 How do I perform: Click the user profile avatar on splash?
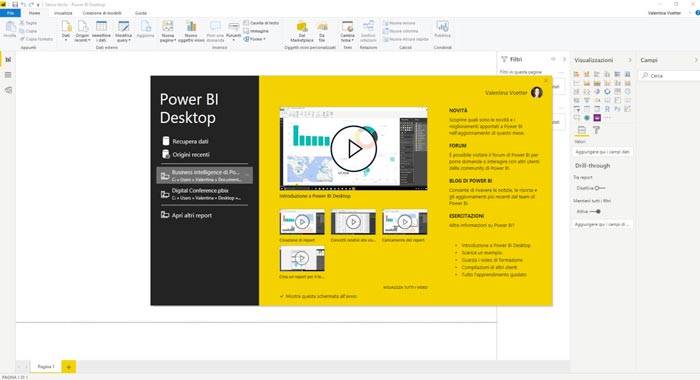(537, 92)
